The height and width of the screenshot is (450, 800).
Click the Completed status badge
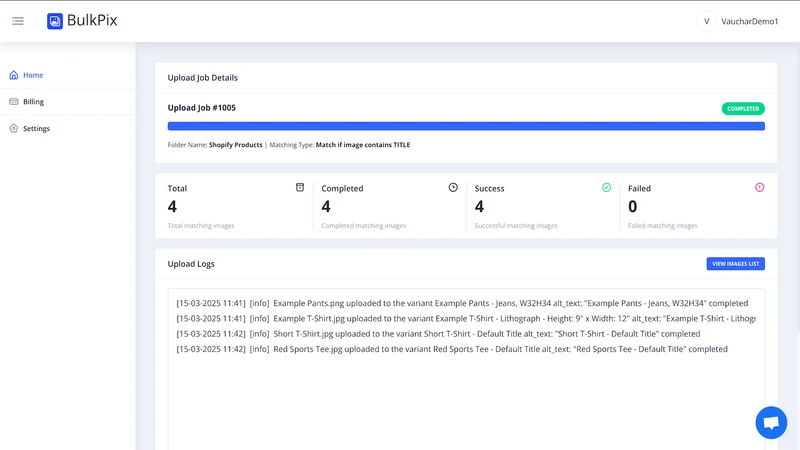[743, 109]
